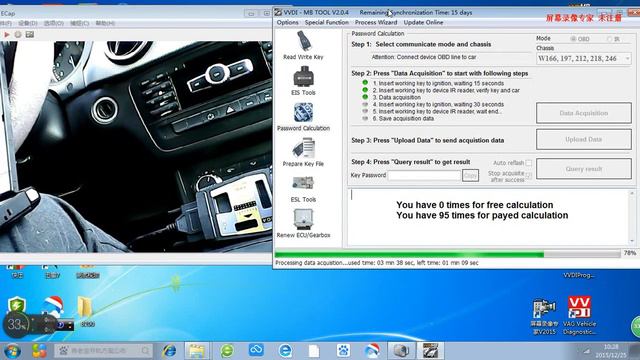This screenshot has width=640, height=360.
Task: Click the Upload Data button
Action: pos(584,140)
